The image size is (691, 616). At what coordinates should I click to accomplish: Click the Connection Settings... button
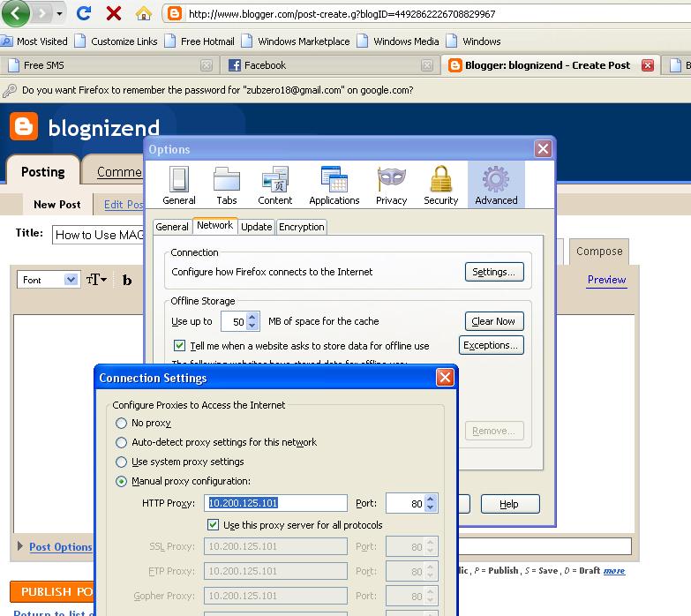pyautogui.click(x=494, y=272)
